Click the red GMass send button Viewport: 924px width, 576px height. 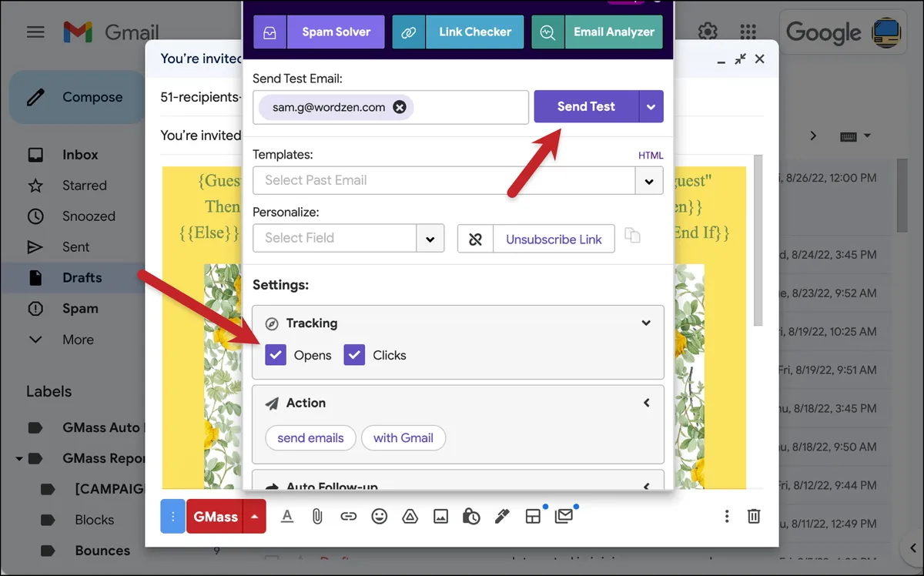click(215, 516)
